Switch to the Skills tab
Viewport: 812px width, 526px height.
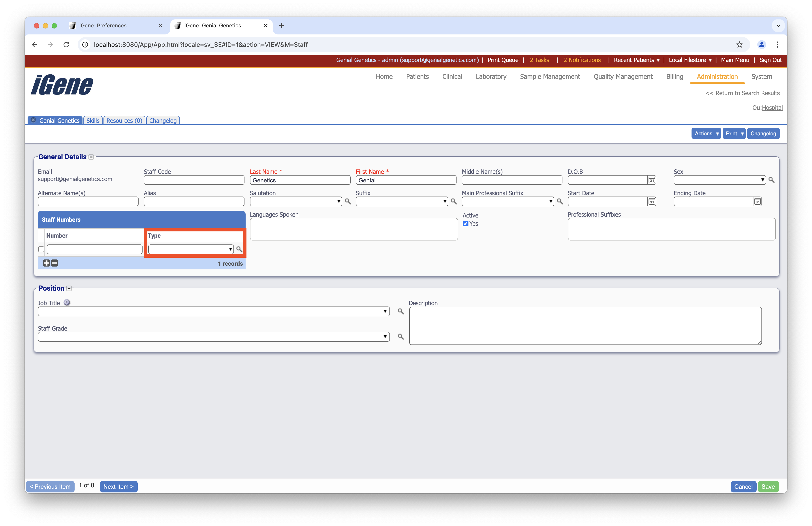point(93,121)
